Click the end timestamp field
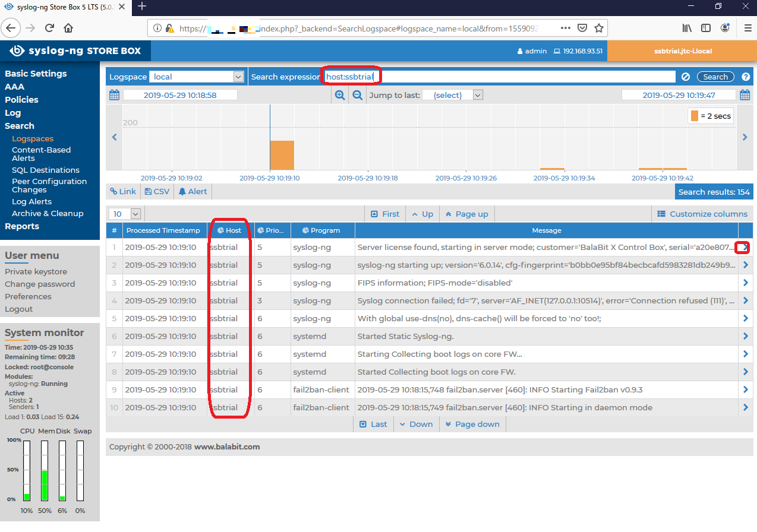Viewport: 757px width, 532px height. click(x=679, y=95)
